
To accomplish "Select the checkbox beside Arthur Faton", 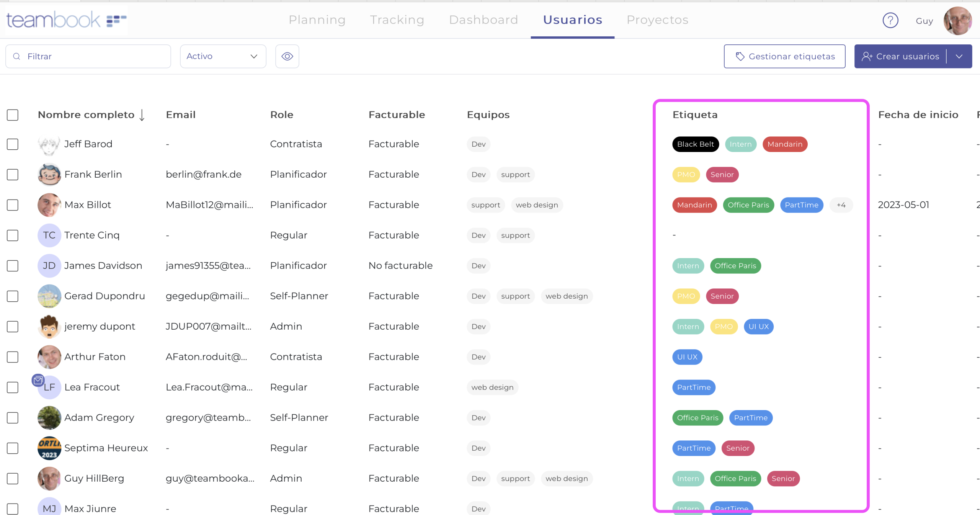I will (13, 357).
